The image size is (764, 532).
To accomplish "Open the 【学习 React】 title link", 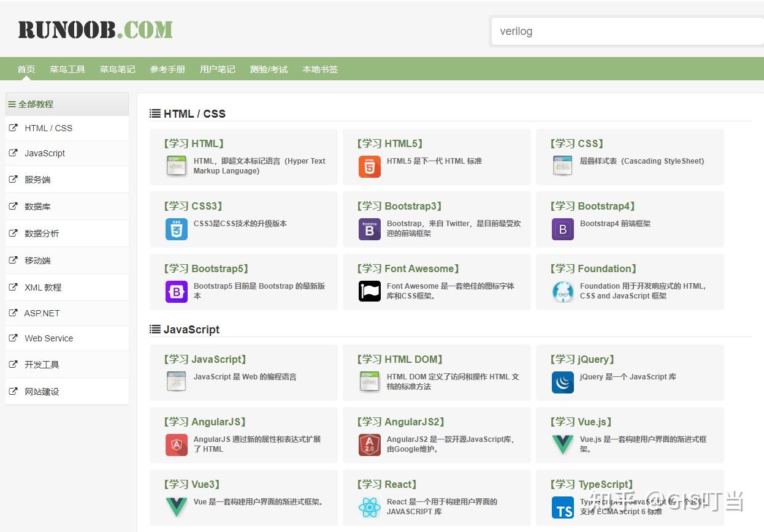I will [x=388, y=484].
